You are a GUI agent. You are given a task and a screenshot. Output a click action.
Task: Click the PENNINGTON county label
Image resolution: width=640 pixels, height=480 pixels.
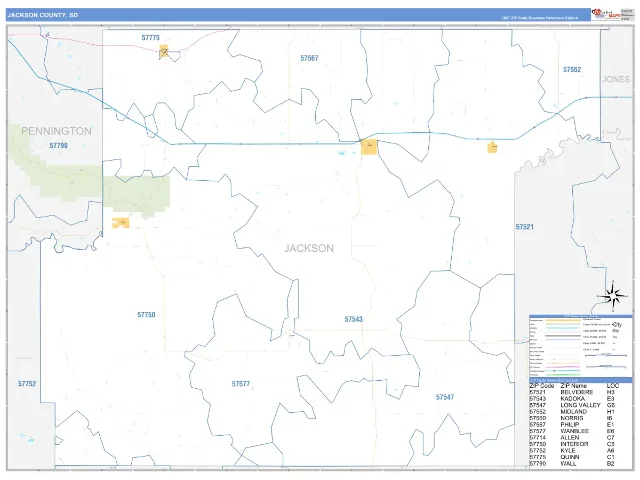(56, 131)
